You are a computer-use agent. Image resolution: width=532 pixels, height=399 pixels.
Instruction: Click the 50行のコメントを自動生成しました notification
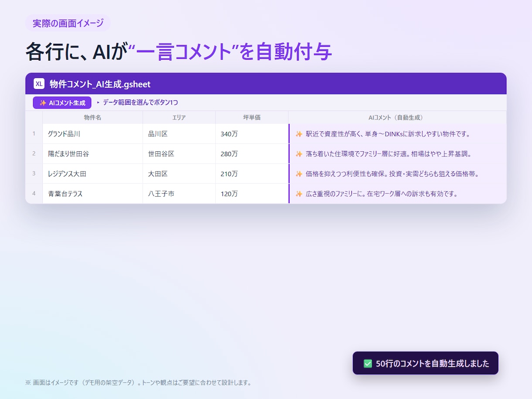tap(426, 363)
